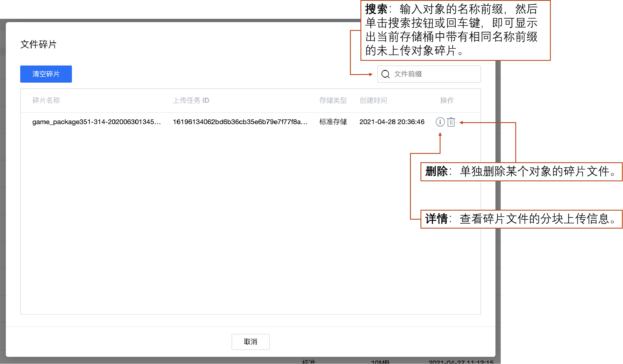Viewport: 623px width, 364px height.
Task: Select the game_package351-314 fragment name
Action: click(96, 122)
